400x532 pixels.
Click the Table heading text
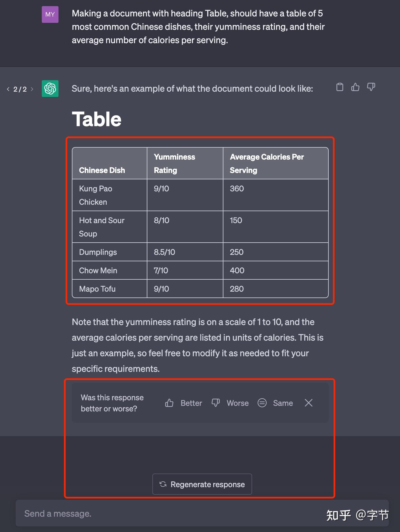[x=97, y=119]
